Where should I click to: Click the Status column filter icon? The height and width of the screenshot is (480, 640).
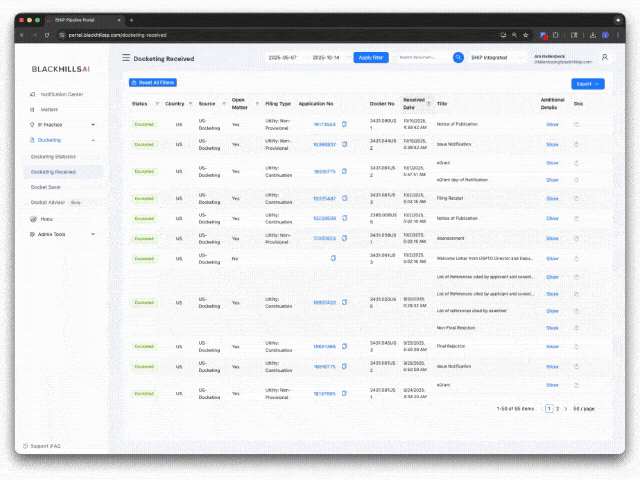tap(157, 103)
